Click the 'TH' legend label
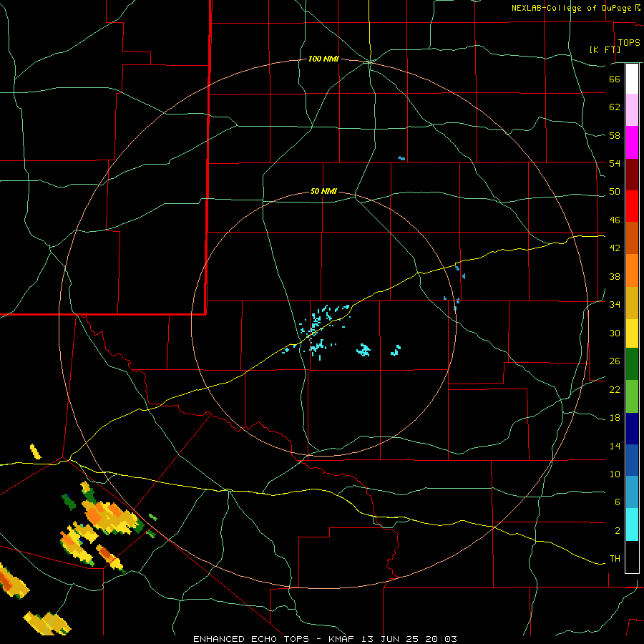Screen dimensions: 644x644 click(x=615, y=559)
